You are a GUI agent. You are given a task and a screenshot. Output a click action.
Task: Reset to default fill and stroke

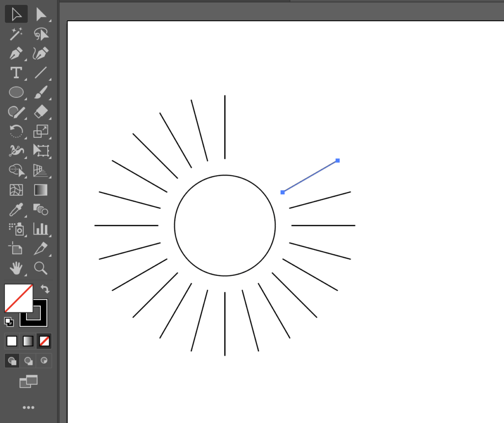click(9, 322)
